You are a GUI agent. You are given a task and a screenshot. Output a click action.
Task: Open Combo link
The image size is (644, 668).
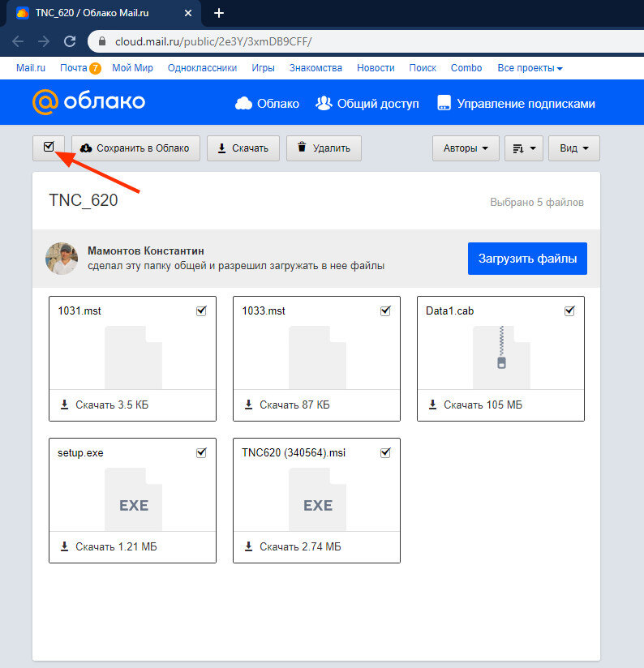[466, 68]
